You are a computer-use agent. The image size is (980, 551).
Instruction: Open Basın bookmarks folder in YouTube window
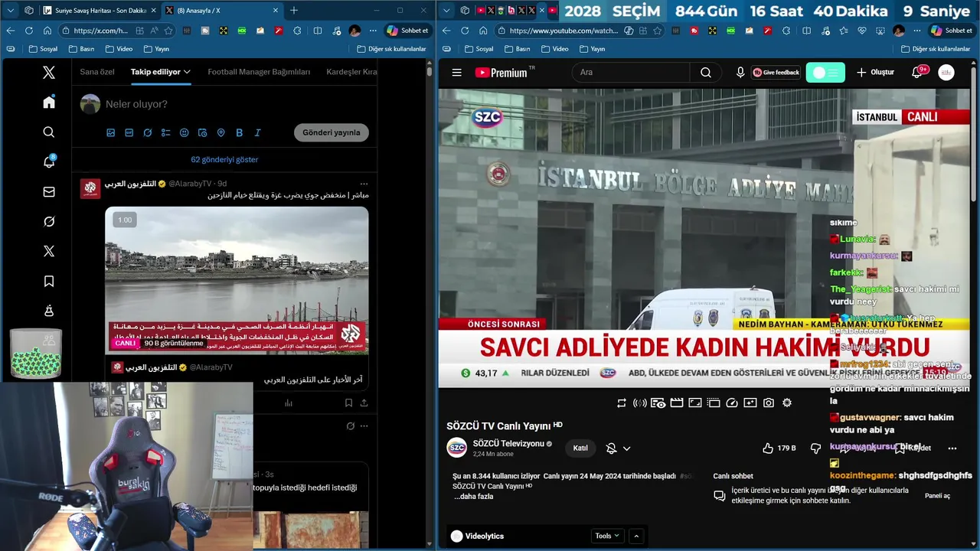(x=516, y=48)
